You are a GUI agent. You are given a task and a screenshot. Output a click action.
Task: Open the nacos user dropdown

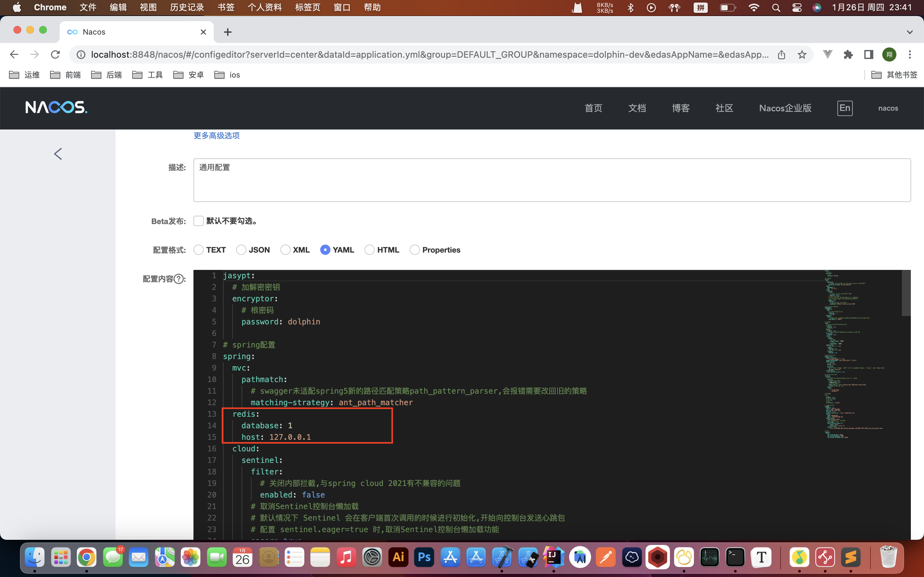pyautogui.click(x=888, y=108)
